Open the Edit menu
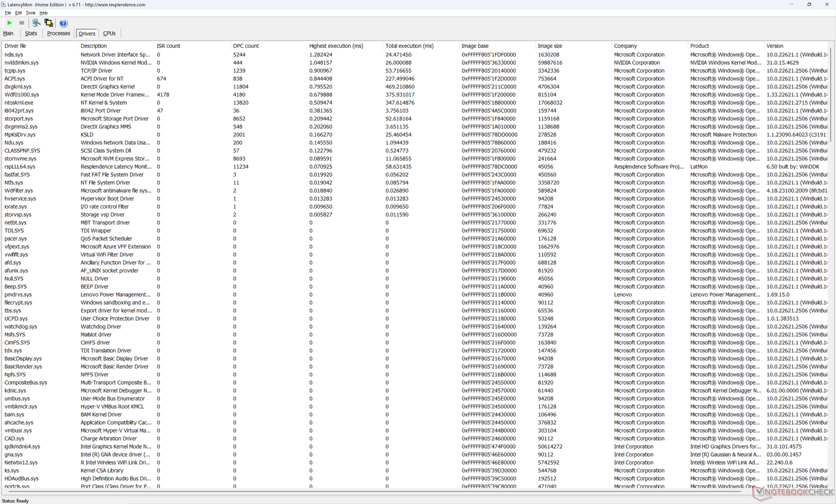836x504 pixels. click(x=18, y=13)
